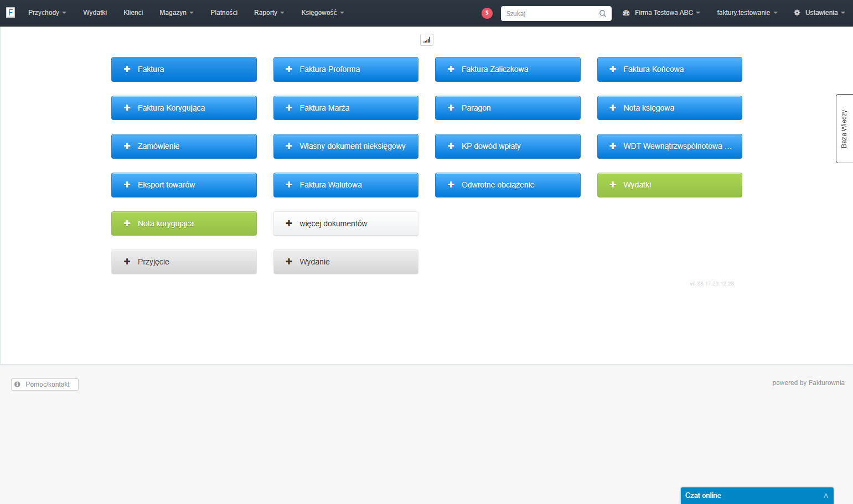
Task: Create a new Faktura Końcowa
Action: [x=670, y=69]
